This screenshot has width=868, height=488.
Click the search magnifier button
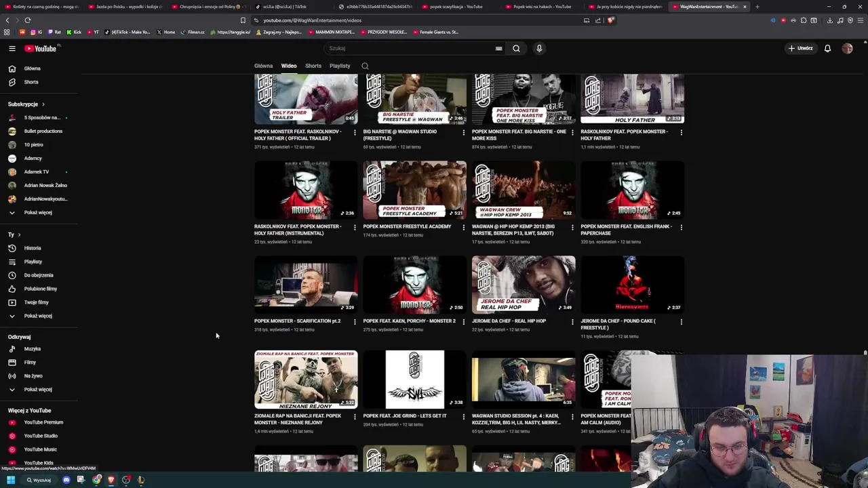tap(516, 48)
